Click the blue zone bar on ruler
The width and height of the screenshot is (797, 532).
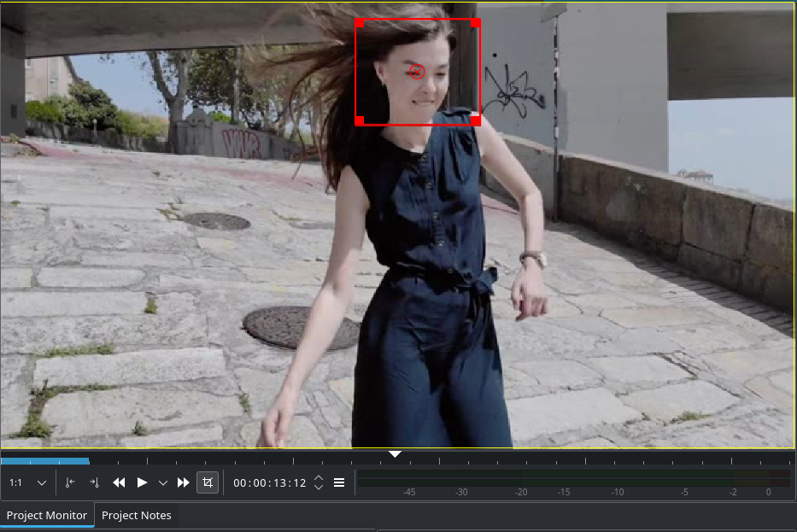(44, 461)
